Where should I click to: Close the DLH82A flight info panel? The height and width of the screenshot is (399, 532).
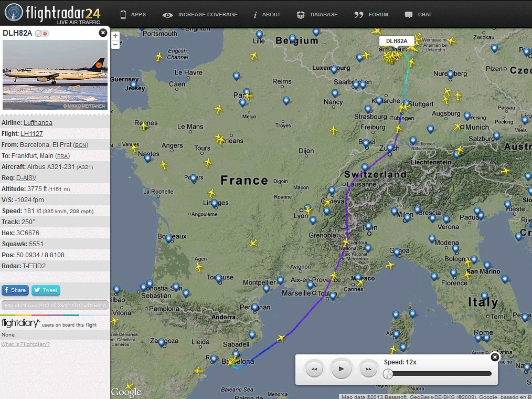pos(103,33)
